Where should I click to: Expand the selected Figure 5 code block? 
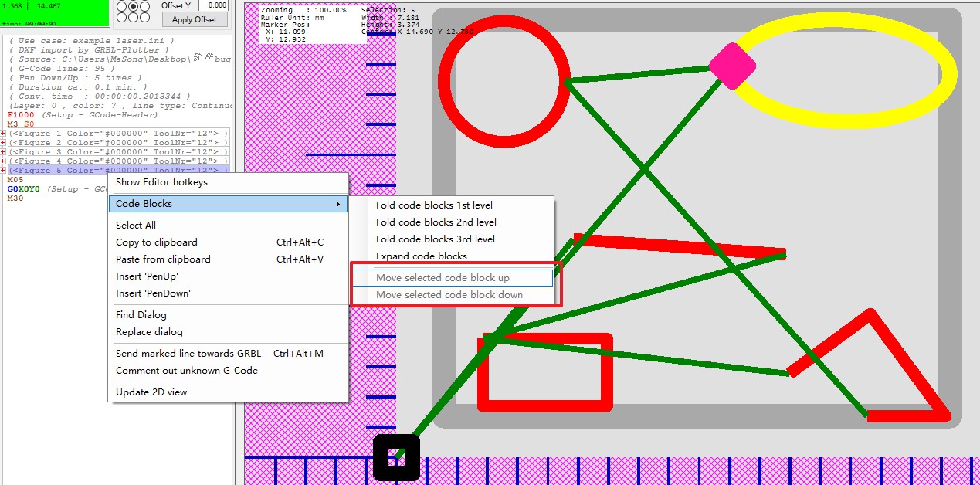click(x=3, y=171)
